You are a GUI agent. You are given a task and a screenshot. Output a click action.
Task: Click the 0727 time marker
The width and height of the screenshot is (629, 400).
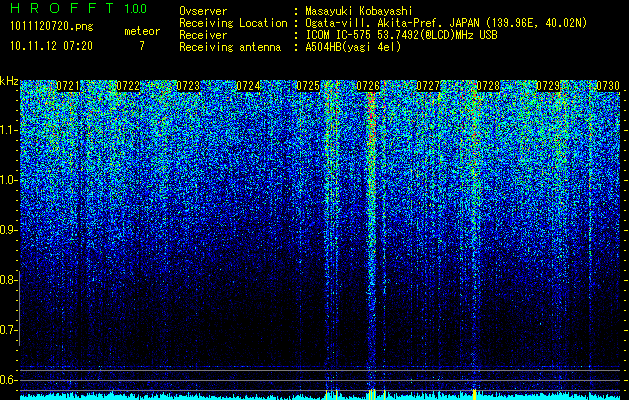(428, 86)
